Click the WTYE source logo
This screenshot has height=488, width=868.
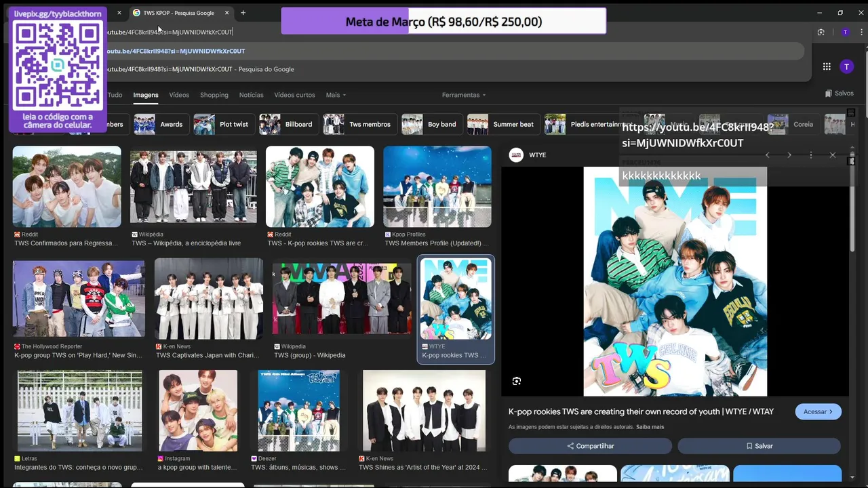tap(516, 155)
